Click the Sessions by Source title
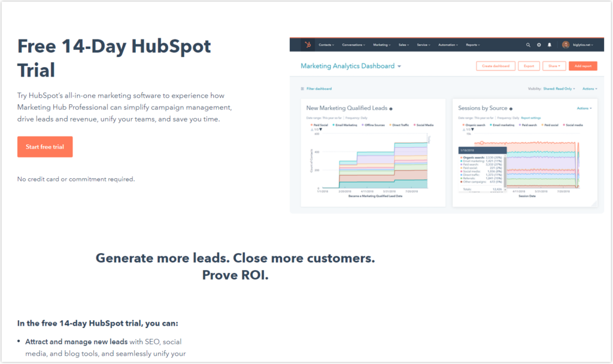Image resolution: width=613 pixels, height=364 pixels. (483, 108)
